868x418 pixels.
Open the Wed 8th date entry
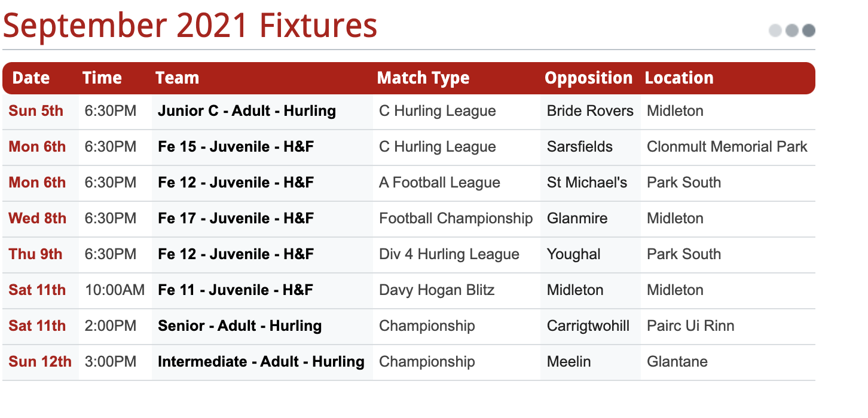point(38,219)
